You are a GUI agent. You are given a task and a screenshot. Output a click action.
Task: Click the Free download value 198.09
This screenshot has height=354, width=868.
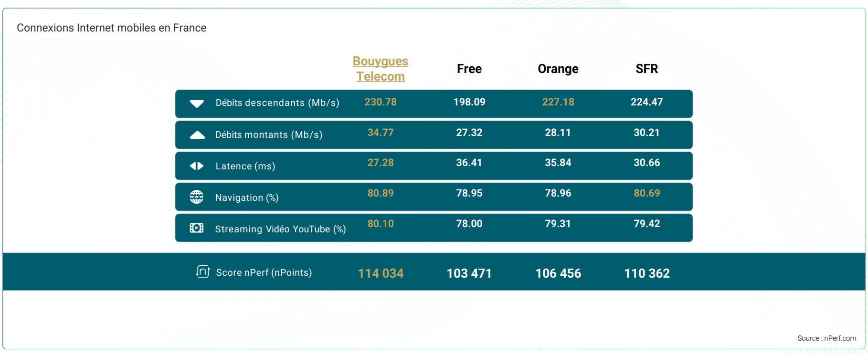[469, 102]
